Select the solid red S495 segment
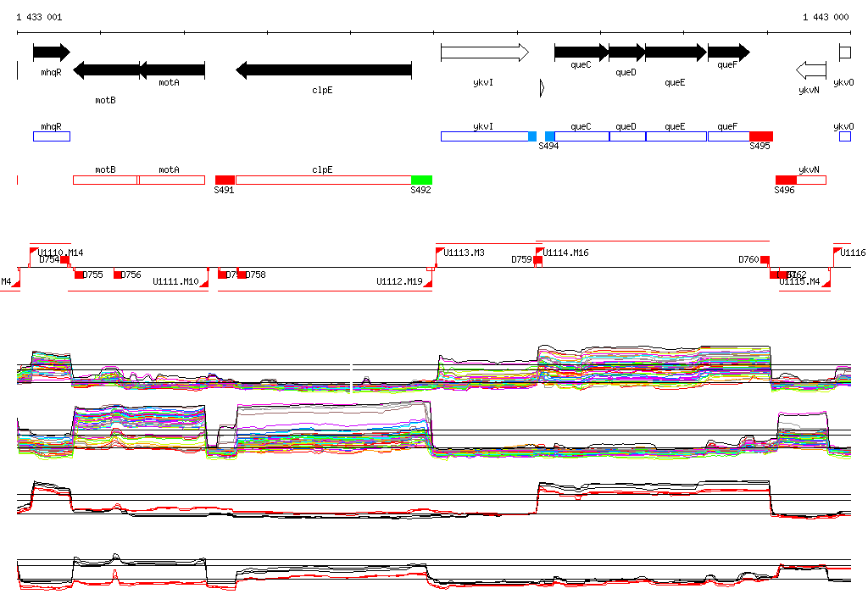 (x=761, y=136)
